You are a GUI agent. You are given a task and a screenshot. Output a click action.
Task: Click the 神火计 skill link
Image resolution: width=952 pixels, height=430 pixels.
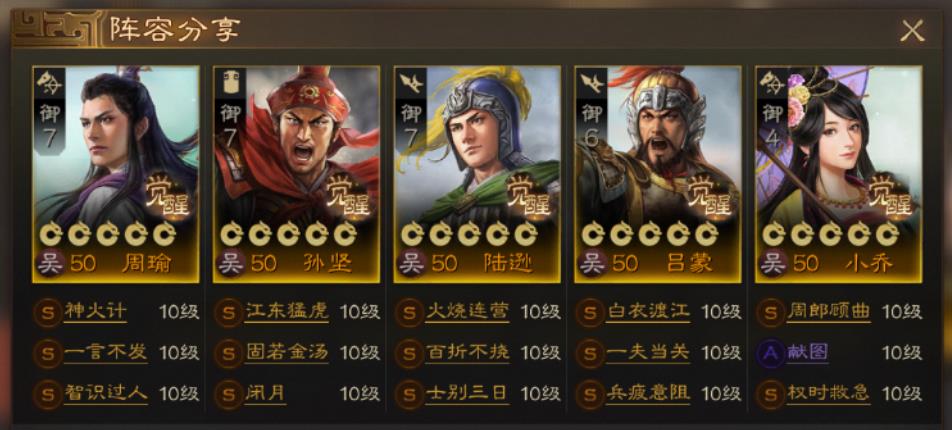pos(95,312)
